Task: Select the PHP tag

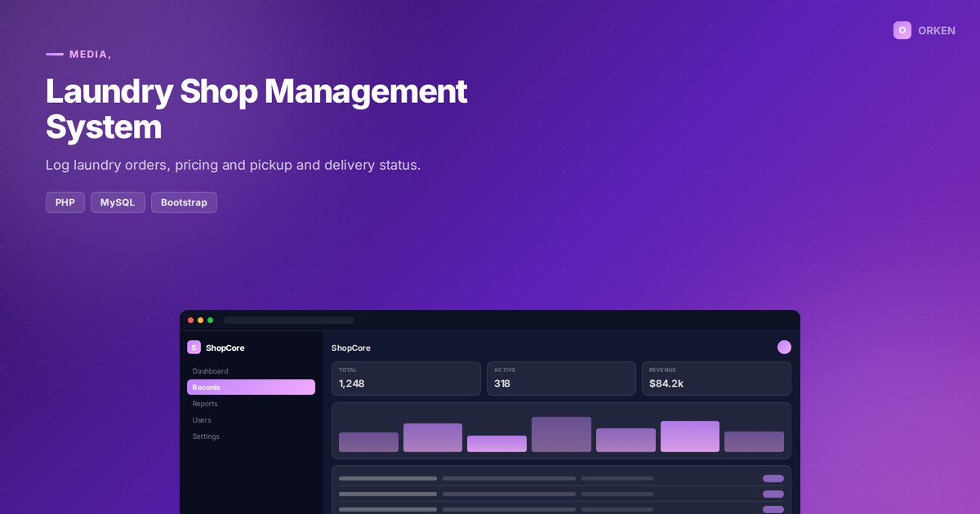Action: (x=65, y=202)
